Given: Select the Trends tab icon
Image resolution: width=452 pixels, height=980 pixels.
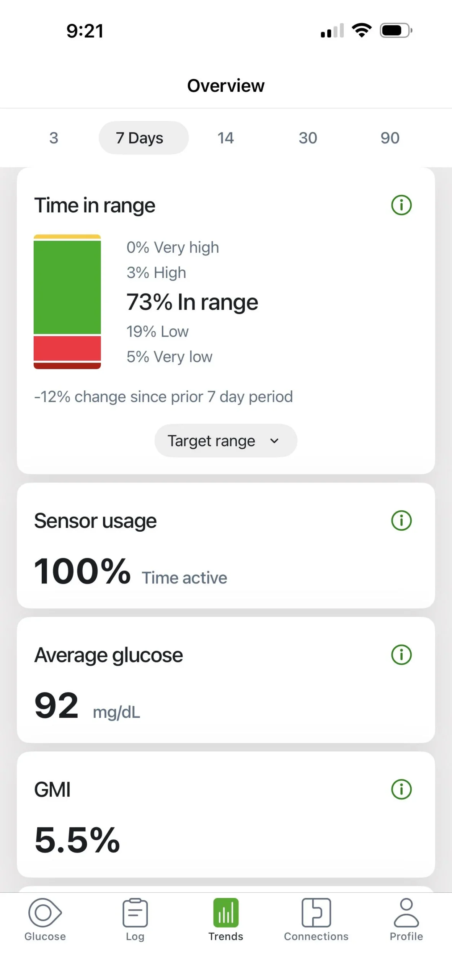Looking at the screenshot, I should [226, 913].
